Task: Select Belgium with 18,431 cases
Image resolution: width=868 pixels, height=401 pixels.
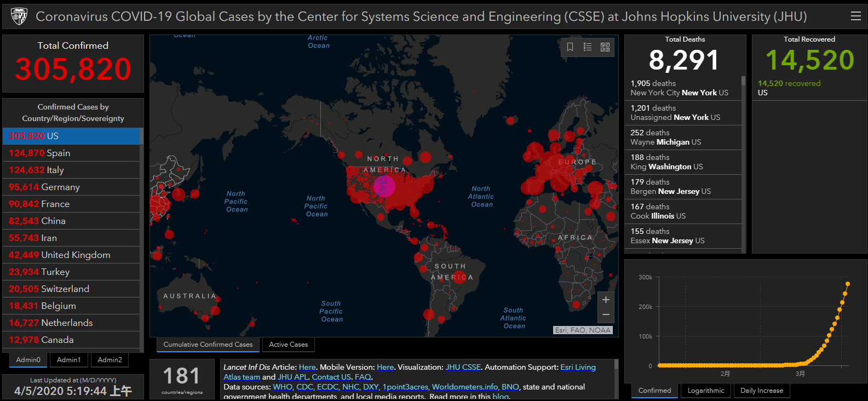Action: point(71,306)
